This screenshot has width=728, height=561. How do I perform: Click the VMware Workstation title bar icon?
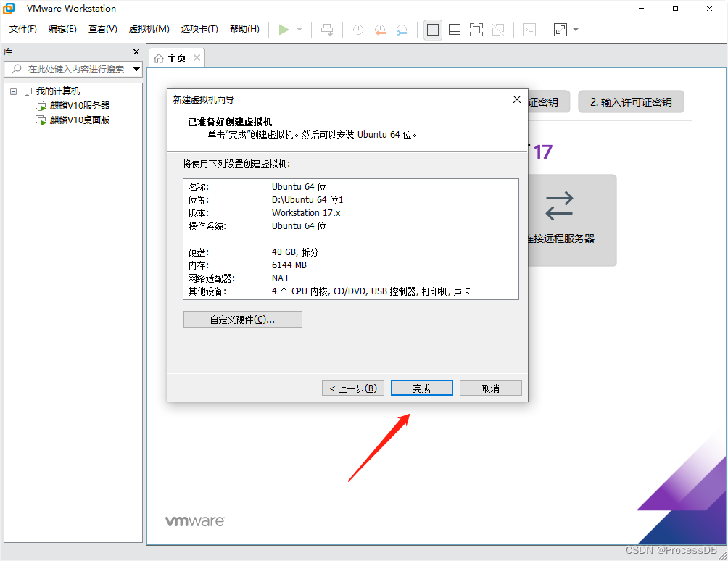(x=9, y=9)
